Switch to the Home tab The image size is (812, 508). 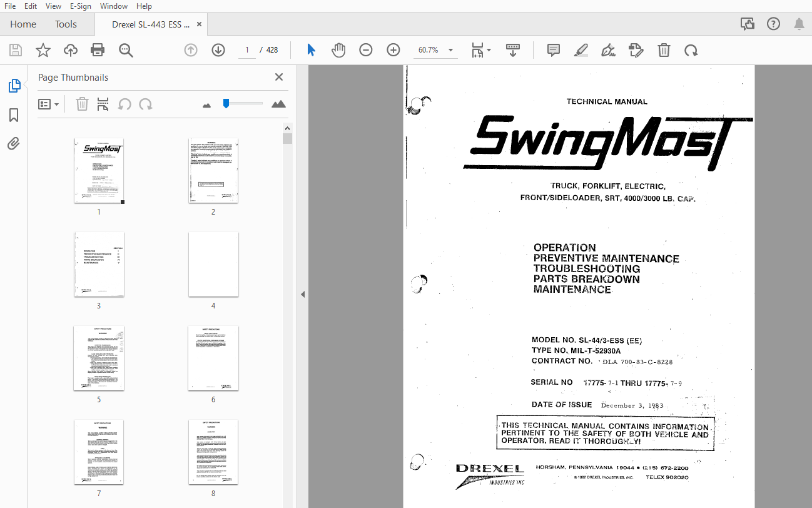23,24
